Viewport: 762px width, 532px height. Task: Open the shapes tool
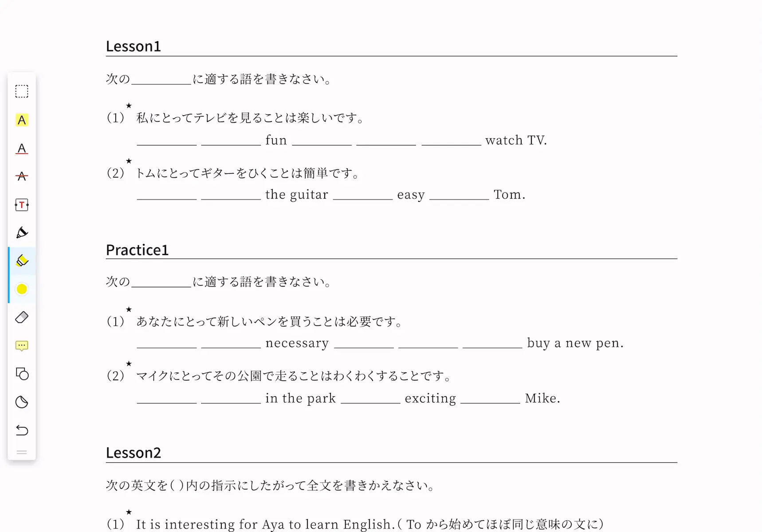pyautogui.click(x=22, y=374)
